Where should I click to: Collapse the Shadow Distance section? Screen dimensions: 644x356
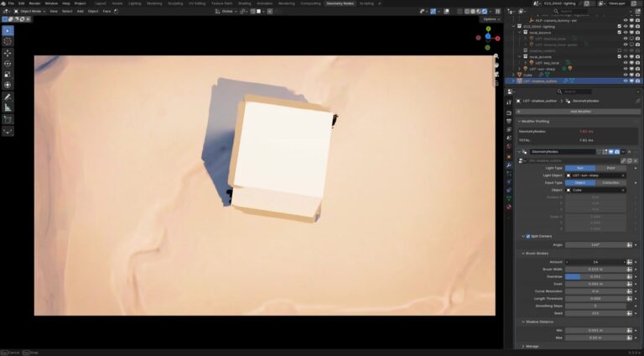coord(523,322)
